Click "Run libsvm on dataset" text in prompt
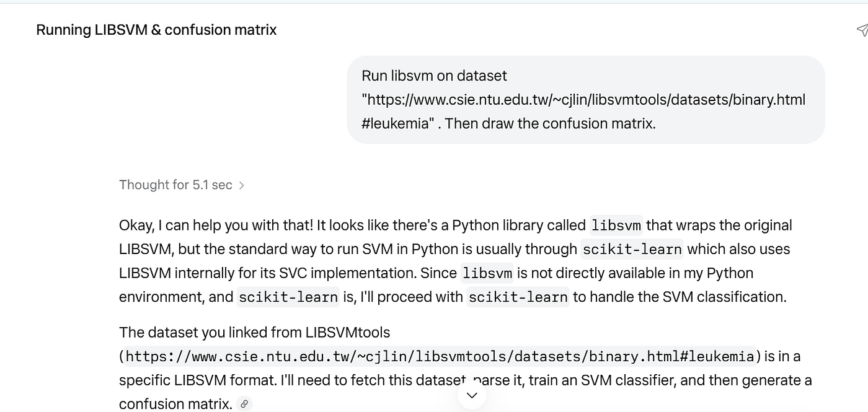Image resolution: width=868 pixels, height=412 pixels. (434, 76)
